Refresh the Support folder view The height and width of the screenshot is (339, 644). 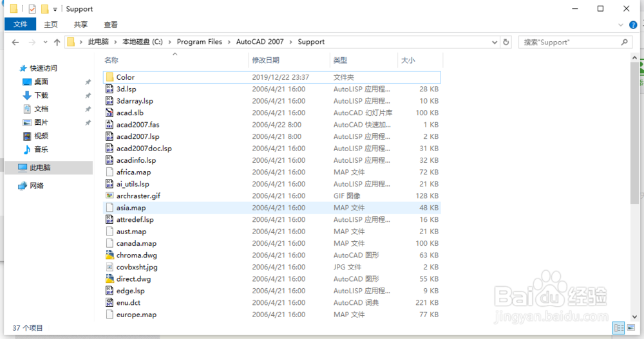[x=506, y=42]
